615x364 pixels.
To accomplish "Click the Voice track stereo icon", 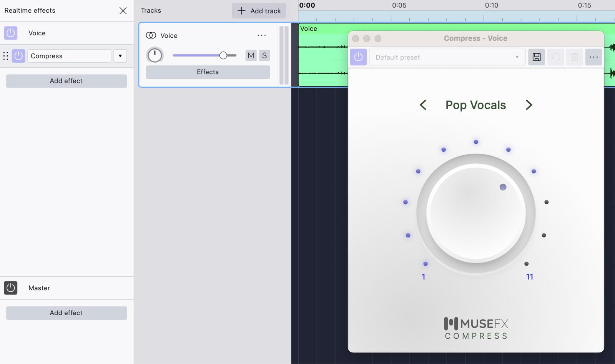I will click(x=151, y=35).
